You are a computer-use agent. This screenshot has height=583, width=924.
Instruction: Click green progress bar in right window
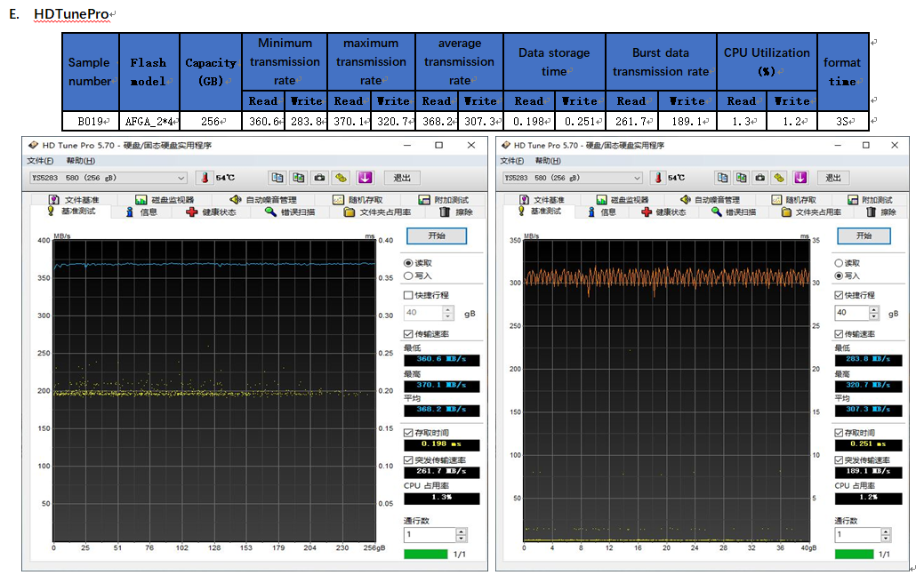click(x=854, y=555)
